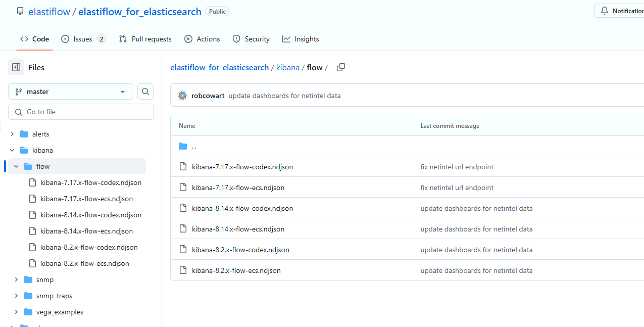The image size is (644, 327).
Task: Open the master branch dropdown
Action: click(71, 91)
